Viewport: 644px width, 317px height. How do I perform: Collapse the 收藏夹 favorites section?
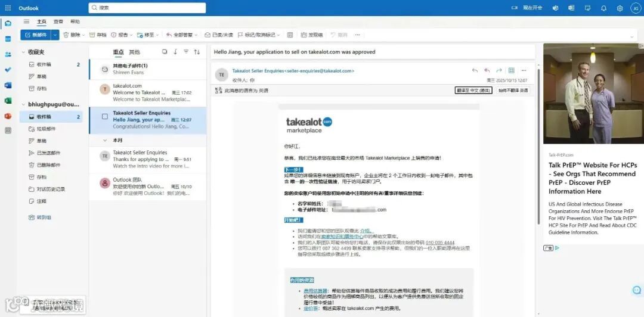tap(23, 52)
